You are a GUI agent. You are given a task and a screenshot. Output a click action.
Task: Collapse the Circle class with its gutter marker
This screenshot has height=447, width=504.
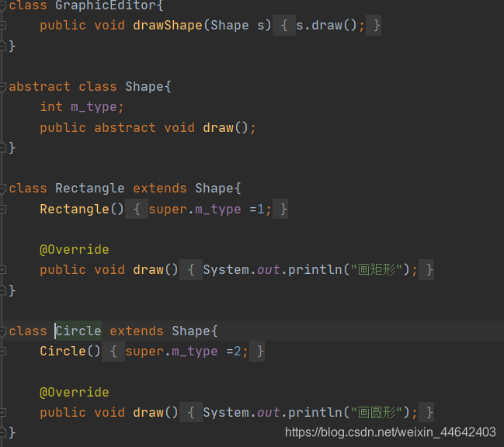click(x=2, y=331)
